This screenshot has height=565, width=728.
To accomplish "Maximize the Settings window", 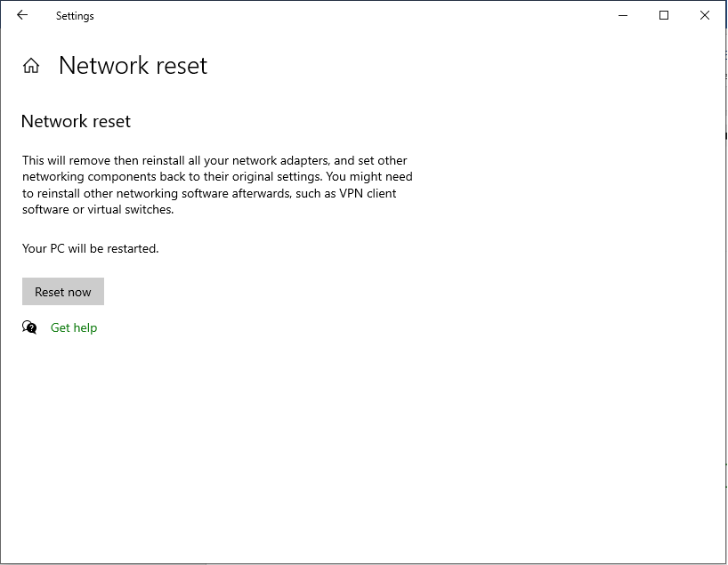I will 664,15.
